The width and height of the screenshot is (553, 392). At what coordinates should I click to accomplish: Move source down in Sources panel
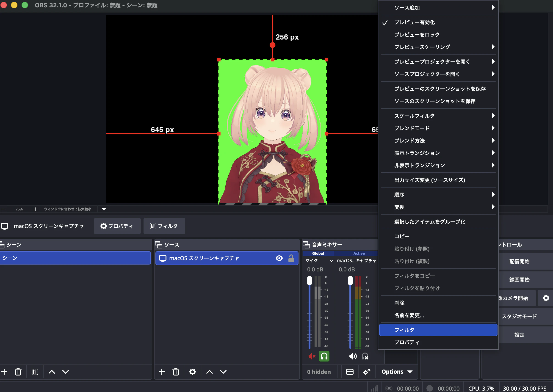223,372
